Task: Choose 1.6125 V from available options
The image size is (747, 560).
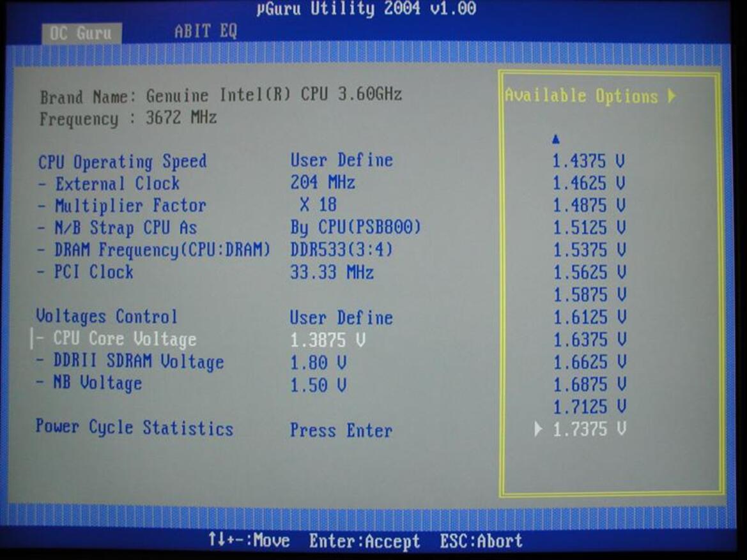Action: tap(589, 317)
